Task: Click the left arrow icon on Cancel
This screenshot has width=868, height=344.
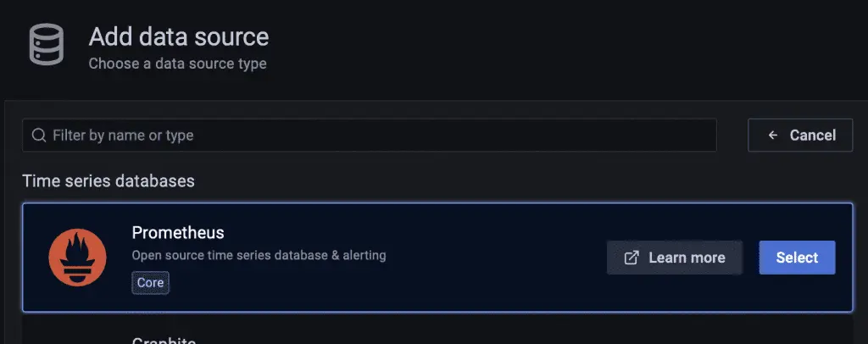Action: tap(772, 136)
